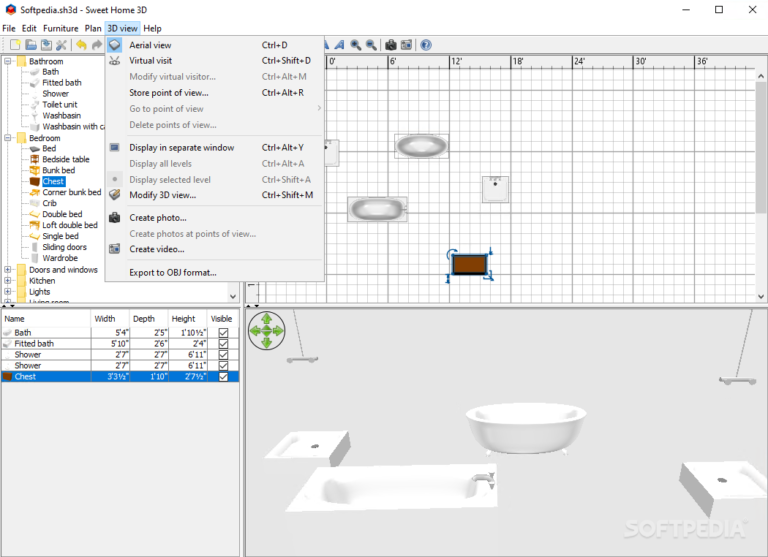This screenshot has height=557, width=768.
Task: Choose Modify 3D view entry
Action: point(215,195)
